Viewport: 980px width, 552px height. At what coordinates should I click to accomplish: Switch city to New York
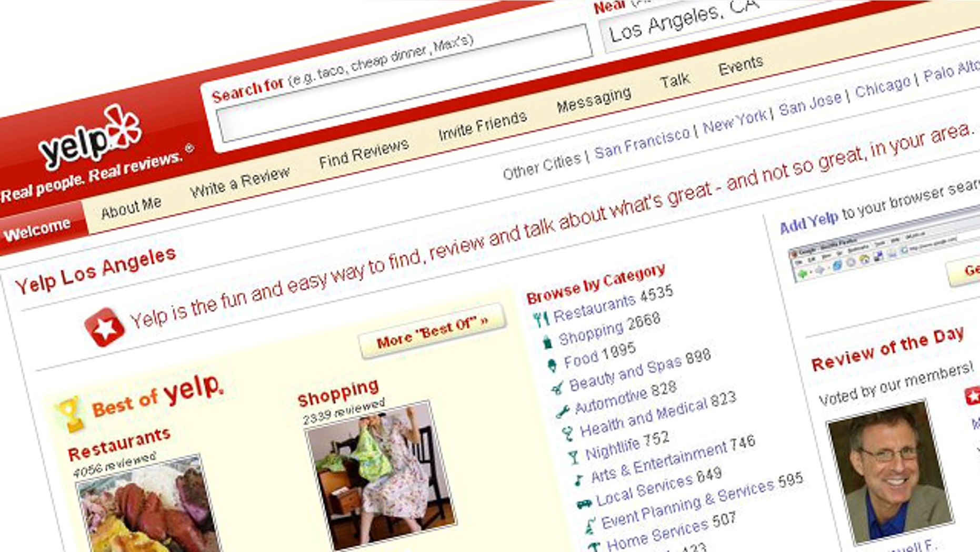coord(735,121)
